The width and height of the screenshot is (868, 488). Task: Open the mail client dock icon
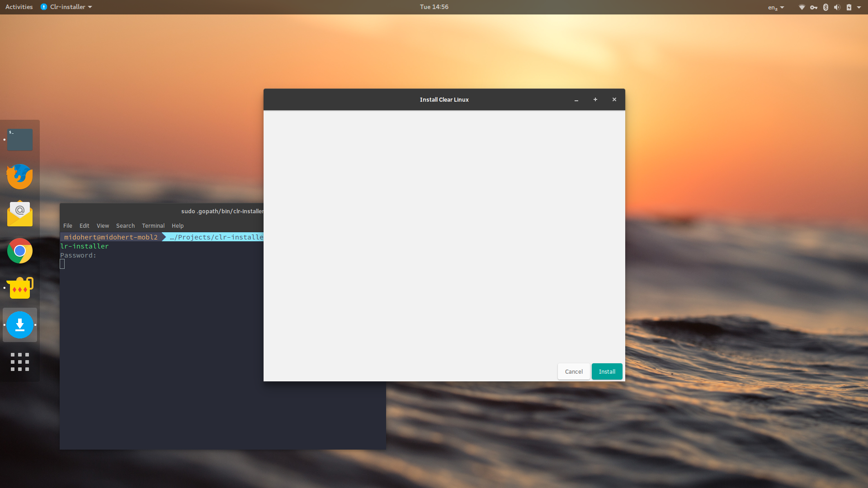coord(20,214)
